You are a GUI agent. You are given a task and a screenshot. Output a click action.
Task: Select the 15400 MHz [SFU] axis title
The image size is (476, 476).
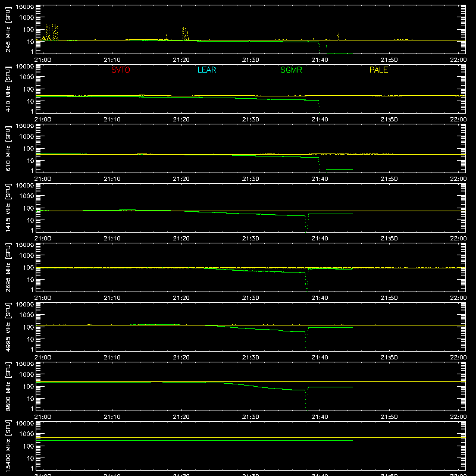(x=8, y=446)
